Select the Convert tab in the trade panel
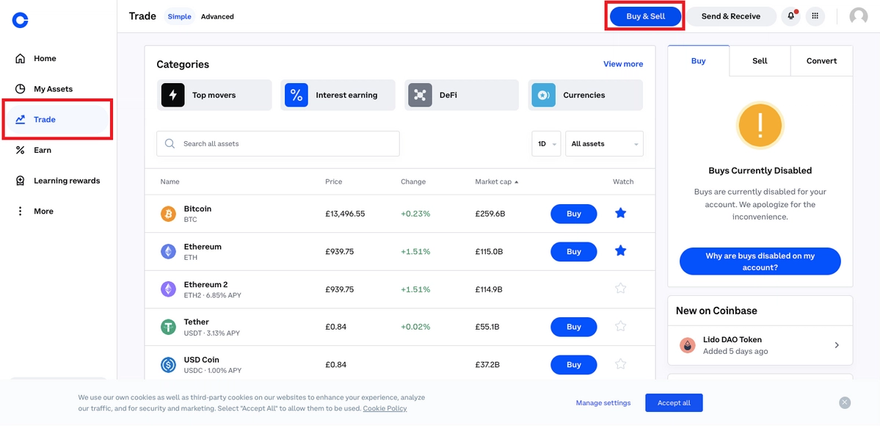The height and width of the screenshot is (426, 880). [x=822, y=61]
